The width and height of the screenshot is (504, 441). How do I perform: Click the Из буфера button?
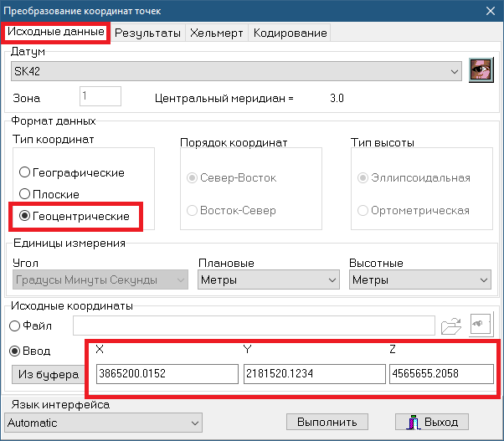[45, 374]
